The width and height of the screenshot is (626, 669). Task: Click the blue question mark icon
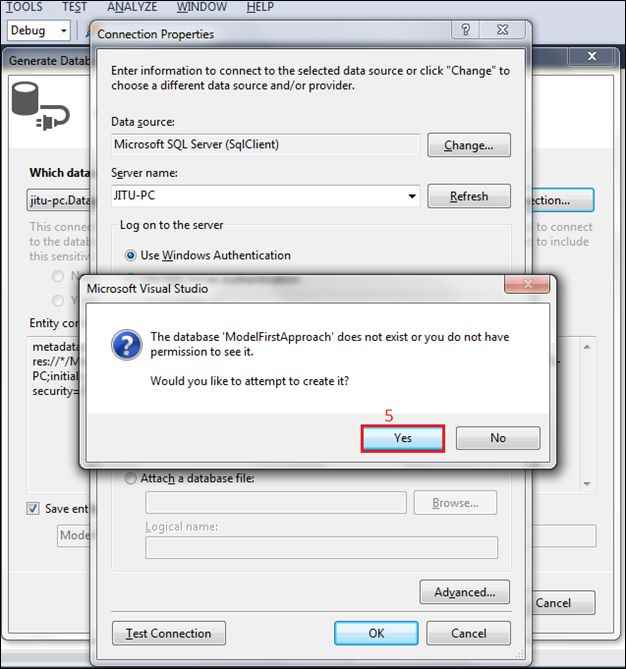126,345
